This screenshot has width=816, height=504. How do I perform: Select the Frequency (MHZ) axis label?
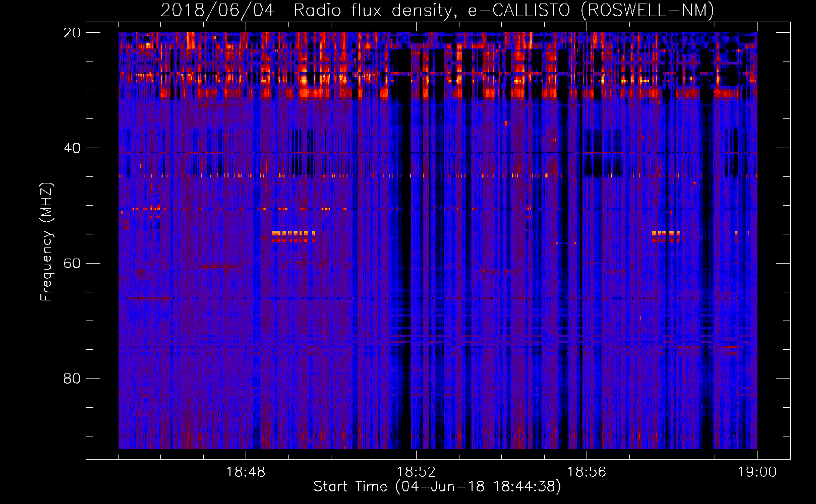click(x=46, y=242)
